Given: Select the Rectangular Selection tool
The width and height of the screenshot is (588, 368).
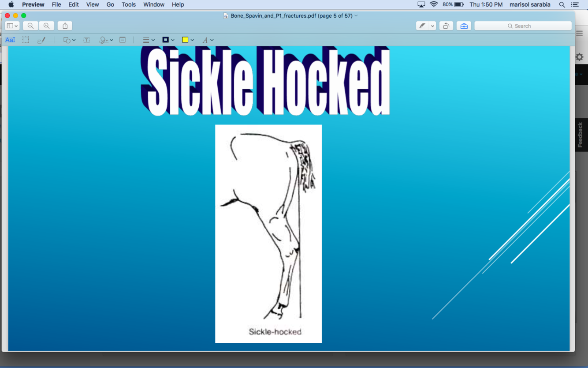Looking at the screenshot, I should 26,40.
